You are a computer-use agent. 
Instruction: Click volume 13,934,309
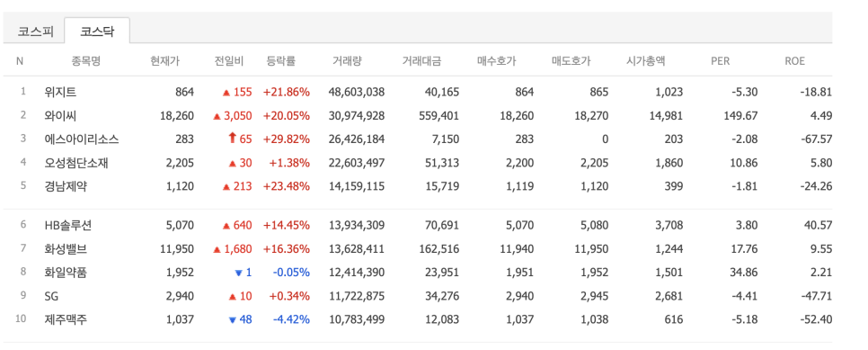[x=356, y=226]
